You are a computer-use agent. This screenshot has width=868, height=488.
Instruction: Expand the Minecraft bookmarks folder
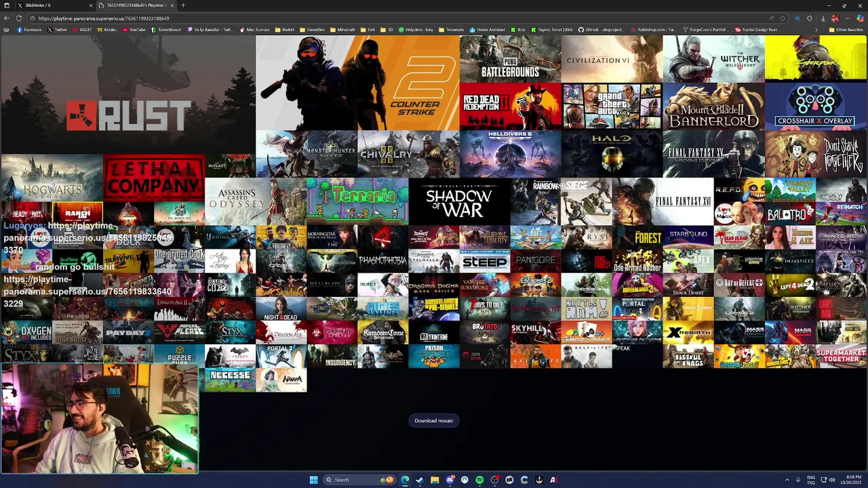pos(343,30)
